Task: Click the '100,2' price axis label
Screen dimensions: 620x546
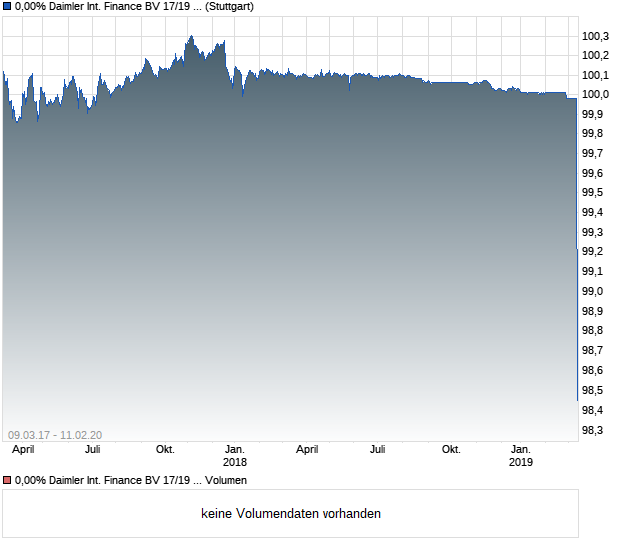Action: 595,55
